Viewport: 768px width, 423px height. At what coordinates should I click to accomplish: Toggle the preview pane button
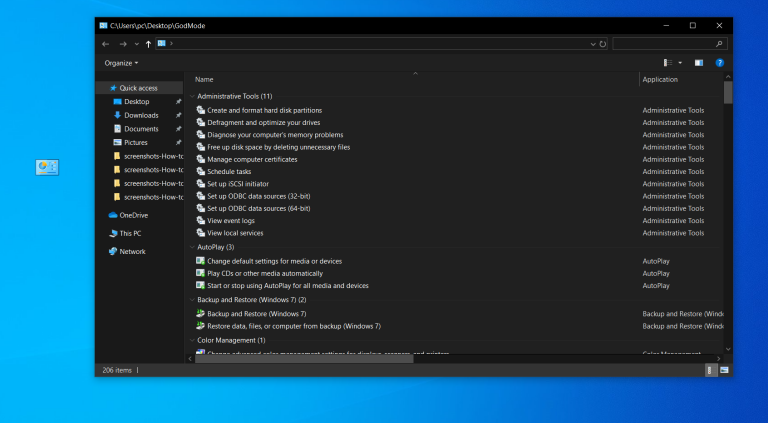[x=699, y=63]
